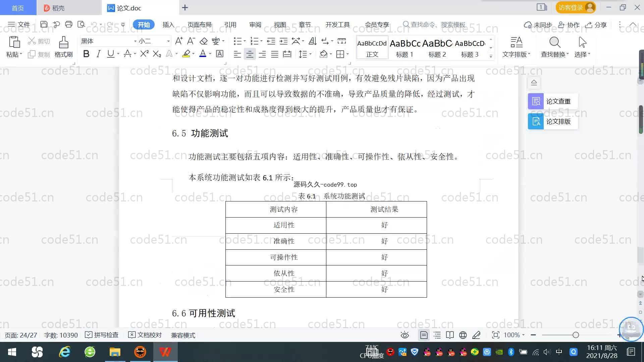The height and width of the screenshot is (362, 644).
Task: Open the 审阅 ribbon tab
Action: click(x=255, y=24)
